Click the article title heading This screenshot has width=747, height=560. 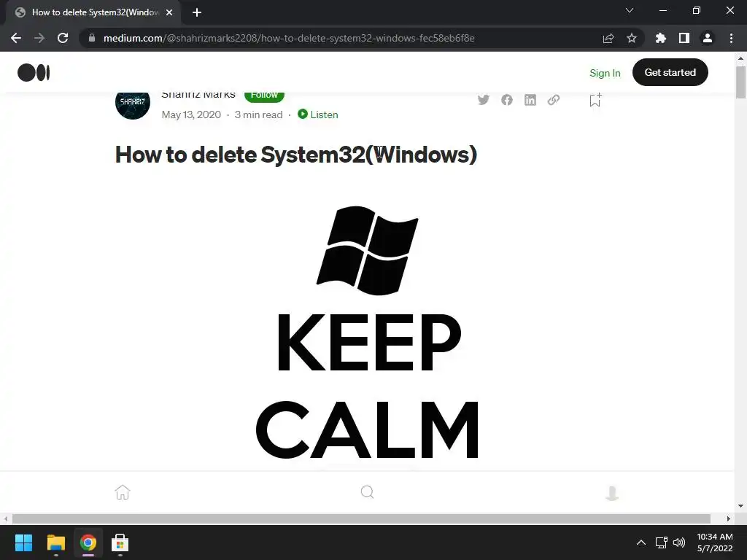click(296, 155)
